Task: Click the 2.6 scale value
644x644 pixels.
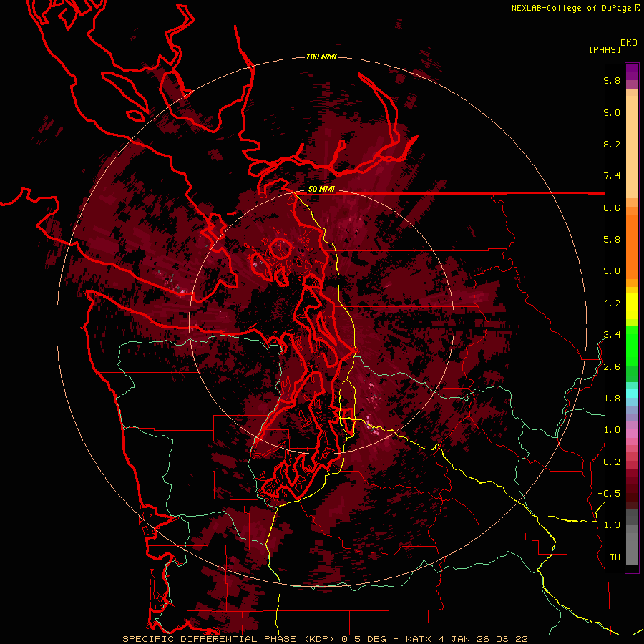Action: tap(612, 367)
